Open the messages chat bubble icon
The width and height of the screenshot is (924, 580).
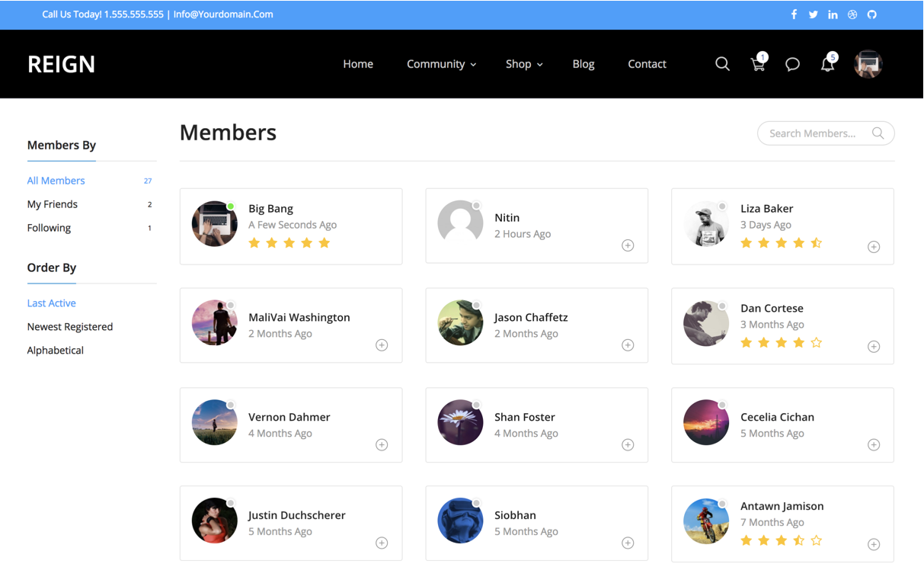click(x=792, y=64)
